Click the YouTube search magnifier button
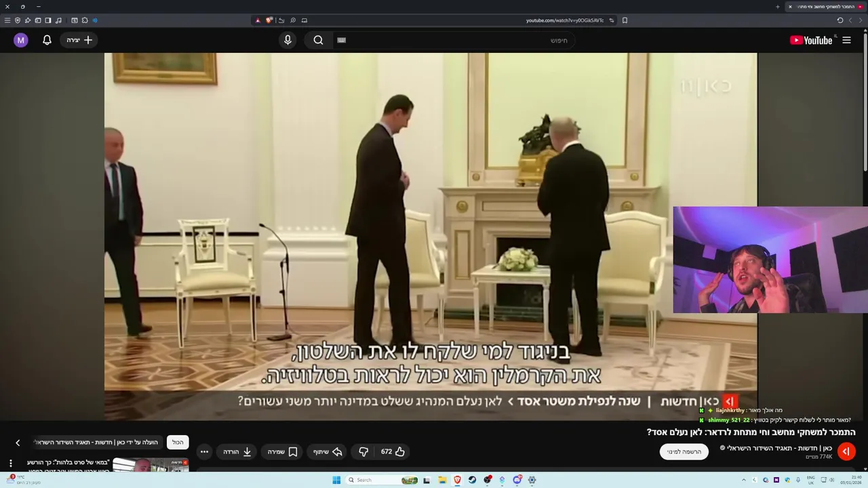The height and width of the screenshot is (488, 868). 318,40
